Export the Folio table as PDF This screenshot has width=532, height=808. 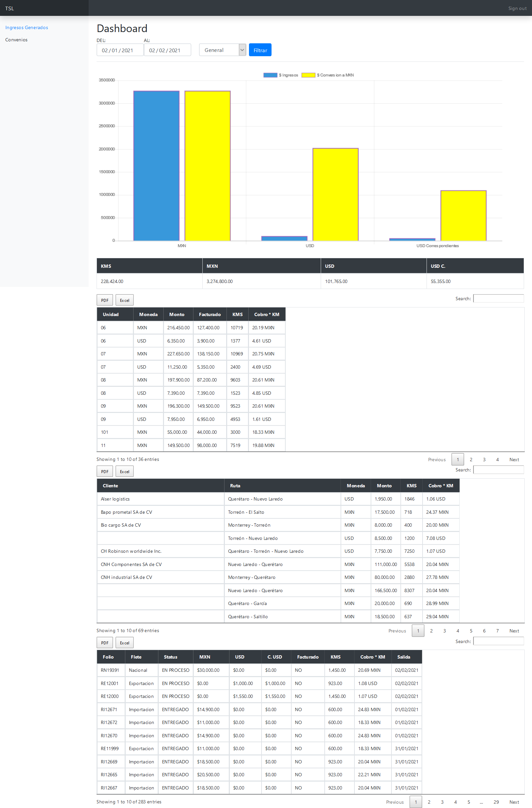[x=104, y=643]
